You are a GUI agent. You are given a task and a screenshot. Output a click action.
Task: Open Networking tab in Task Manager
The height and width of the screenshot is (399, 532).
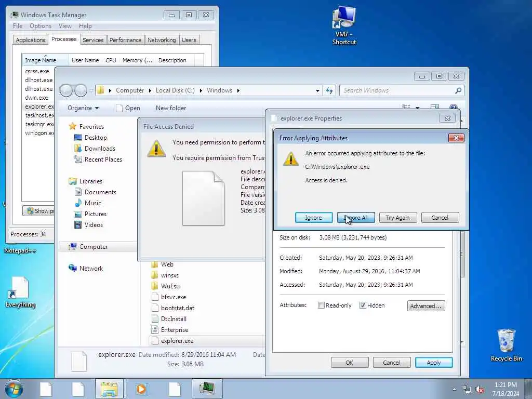(162, 40)
